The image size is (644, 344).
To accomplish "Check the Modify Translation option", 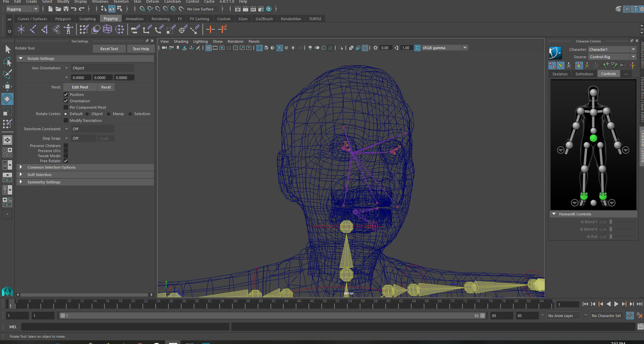I will click(66, 121).
